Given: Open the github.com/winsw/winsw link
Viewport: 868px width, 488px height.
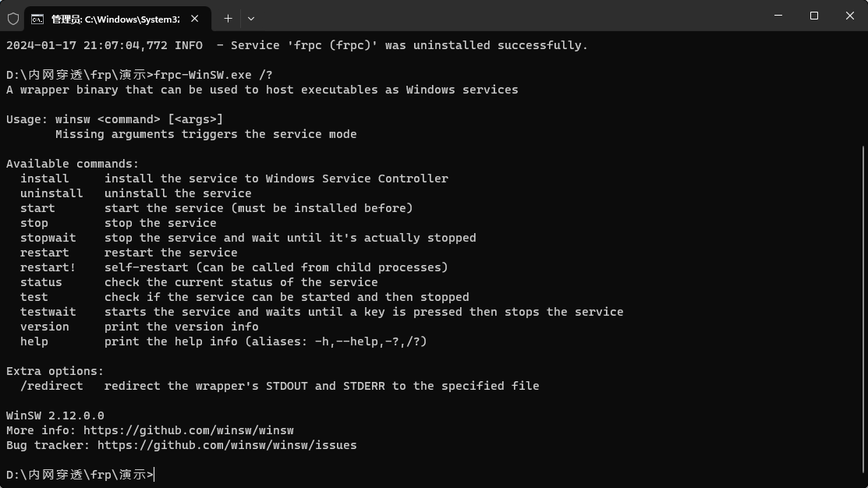Looking at the screenshot, I should [x=188, y=430].
